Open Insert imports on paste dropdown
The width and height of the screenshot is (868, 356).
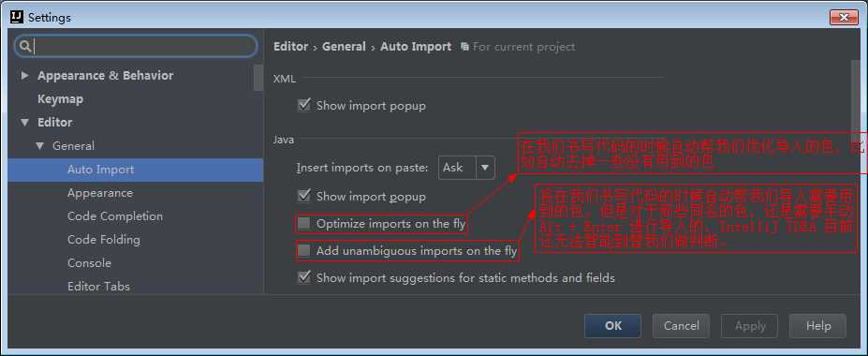466,167
